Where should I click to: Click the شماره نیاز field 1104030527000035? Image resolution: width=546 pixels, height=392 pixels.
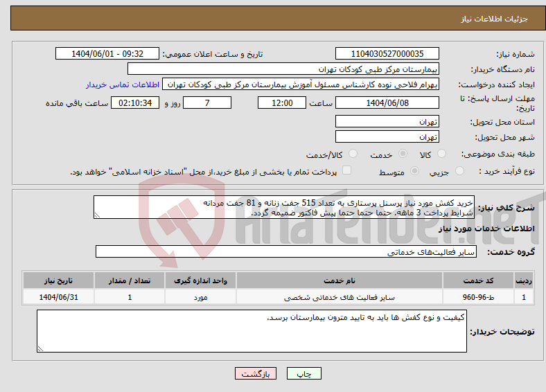tap(387, 53)
